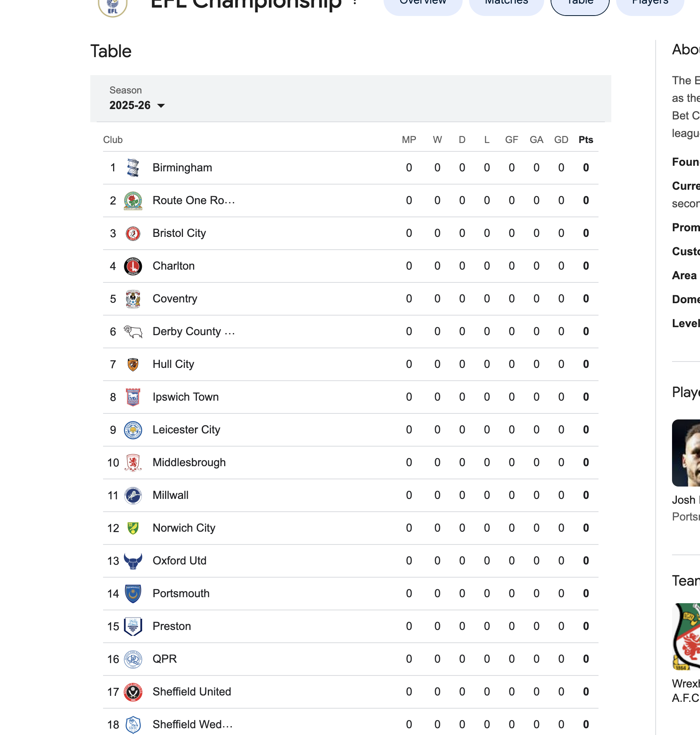Click the Blackburn Rovers rose crest
This screenshot has width=700, height=735.
[133, 201]
